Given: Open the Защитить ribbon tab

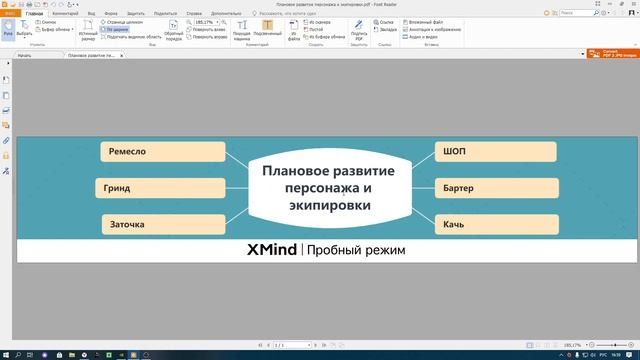Looking at the screenshot, I should click(136, 13).
